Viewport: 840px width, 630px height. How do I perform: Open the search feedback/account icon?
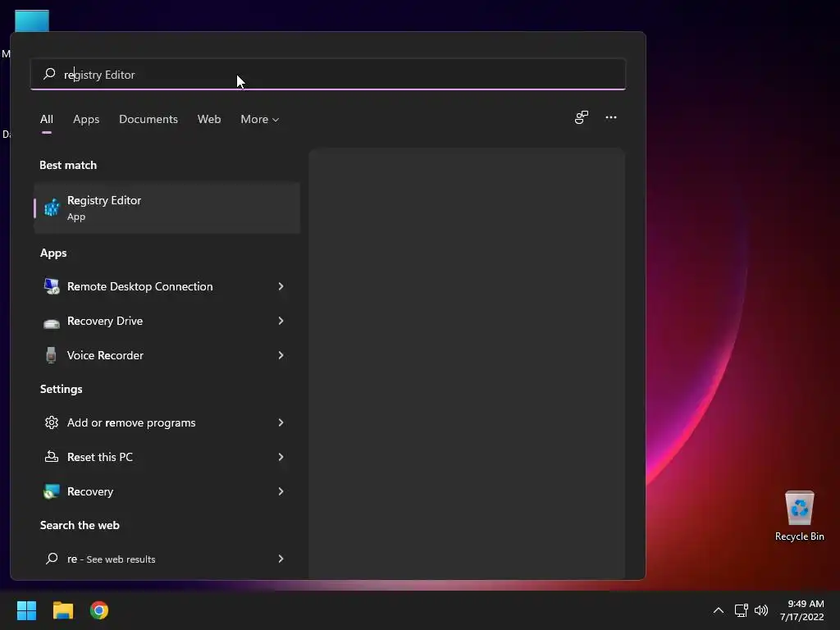pyautogui.click(x=582, y=117)
